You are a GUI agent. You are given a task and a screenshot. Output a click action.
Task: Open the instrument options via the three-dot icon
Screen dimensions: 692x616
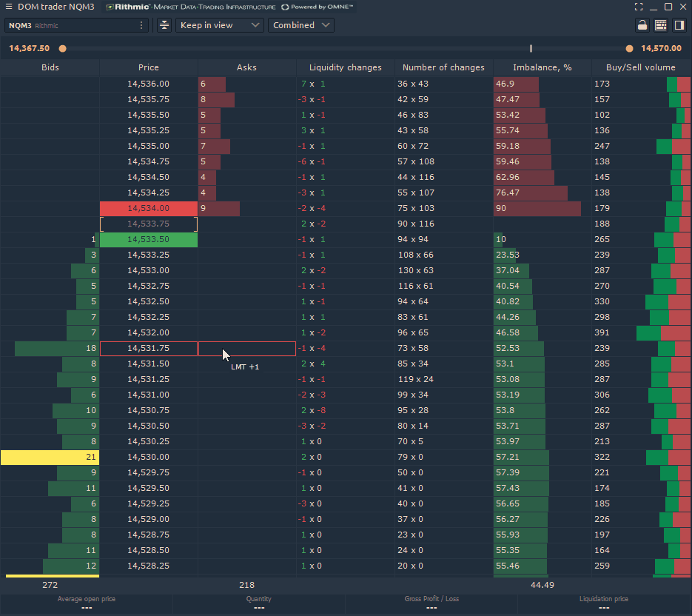coord(142,24)
